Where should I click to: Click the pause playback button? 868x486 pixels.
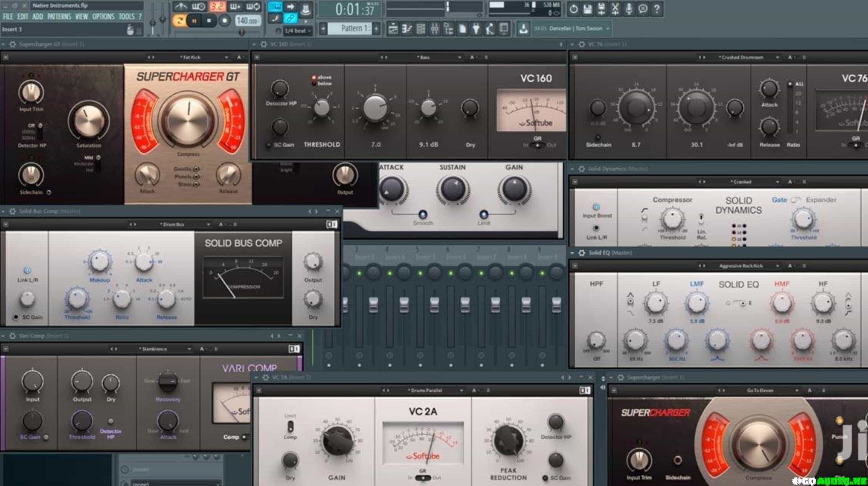click(x=194, y=21)
